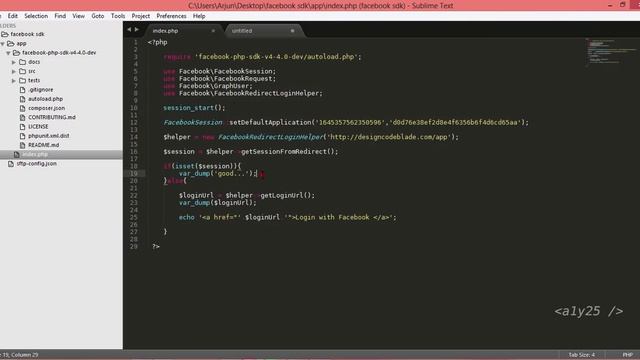
Task: Click the echo Login with Facebook line
Action: point(287,218)
